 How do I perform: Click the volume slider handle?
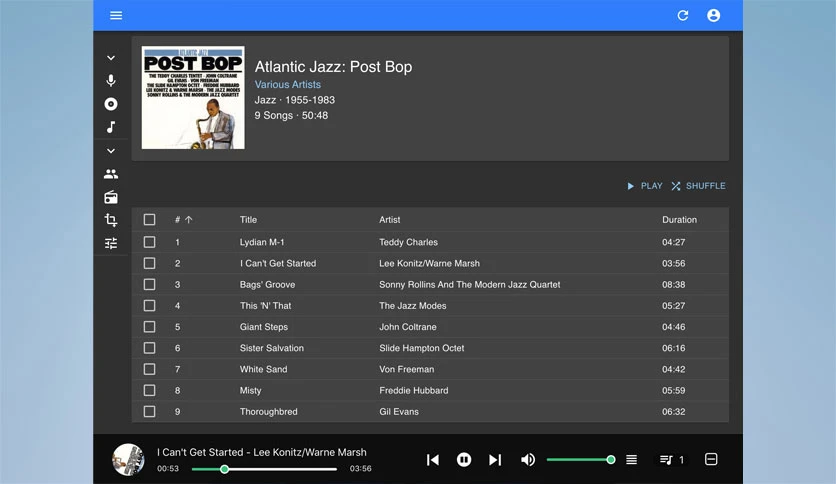(x=611, y=459)
